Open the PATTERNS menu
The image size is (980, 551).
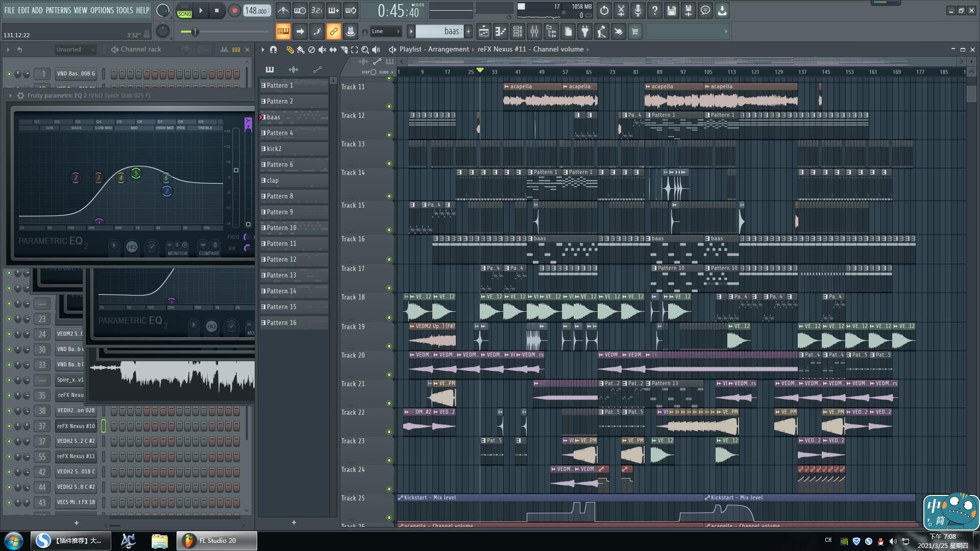58,10
